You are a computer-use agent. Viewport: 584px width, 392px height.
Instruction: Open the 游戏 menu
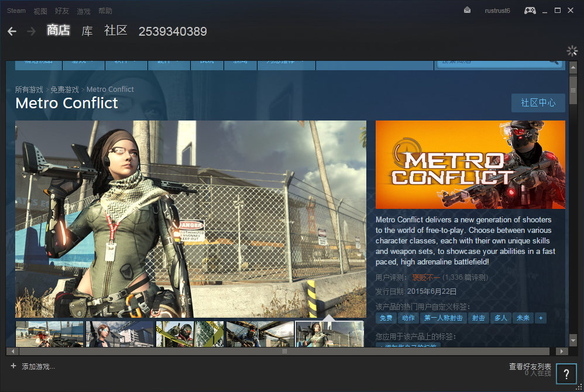pos(84,11)
